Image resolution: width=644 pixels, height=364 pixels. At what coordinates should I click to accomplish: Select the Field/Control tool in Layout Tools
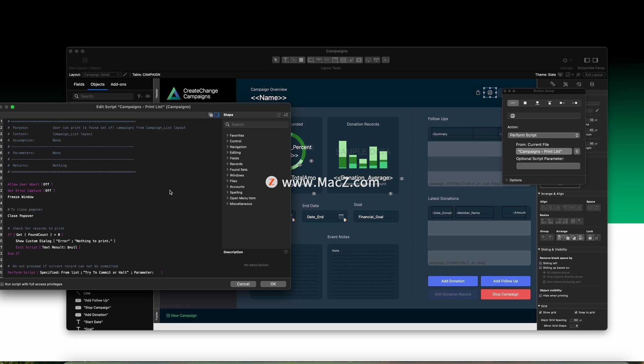coord(311,60)
